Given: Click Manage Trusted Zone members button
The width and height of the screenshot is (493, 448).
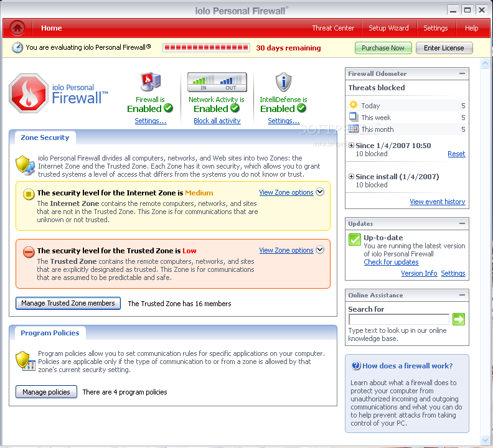Looking at the screenshot, I should click(x=68, y=304).
